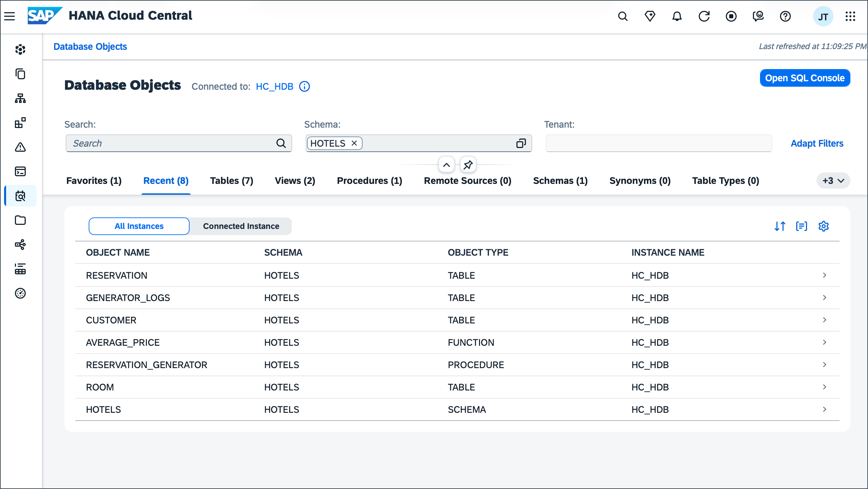Open the help question mark icon
This screenshot has width=868, height=489.
tap(785, 16)
